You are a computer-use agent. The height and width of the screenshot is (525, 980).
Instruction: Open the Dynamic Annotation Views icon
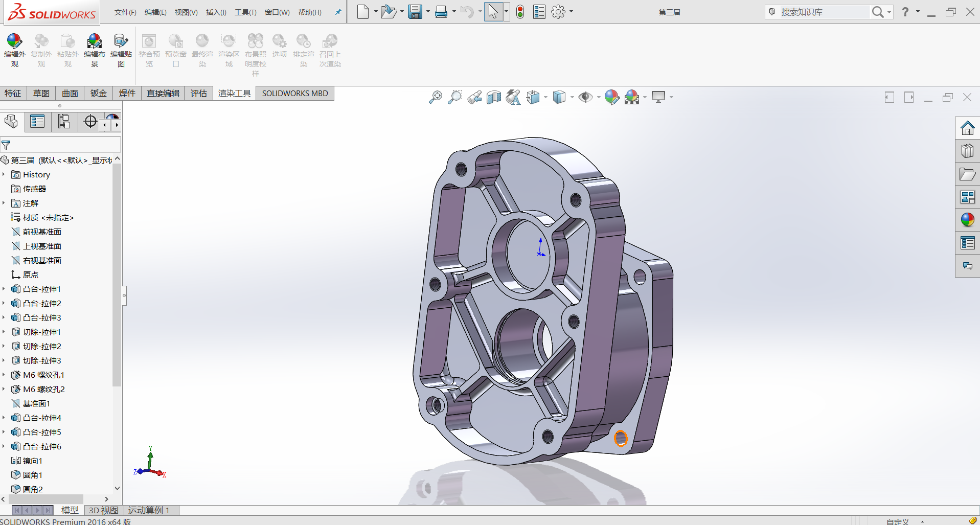coord(513,97)
